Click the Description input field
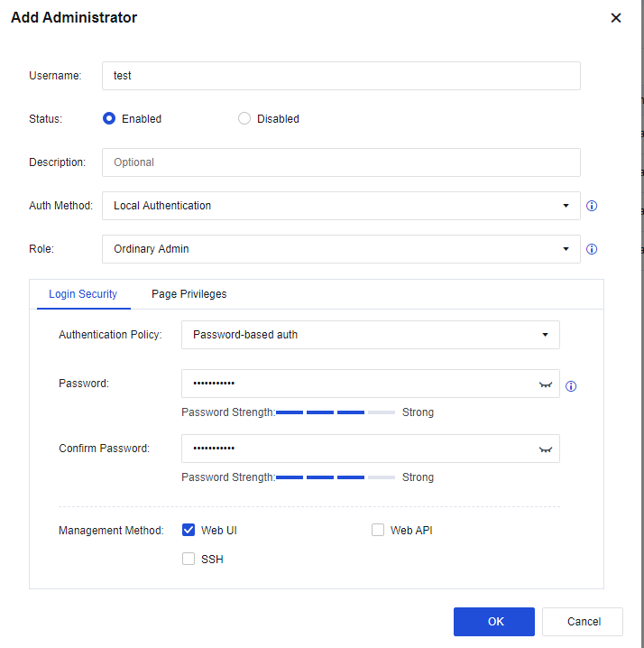Screen dimensions: 644x648 [341, 162]
